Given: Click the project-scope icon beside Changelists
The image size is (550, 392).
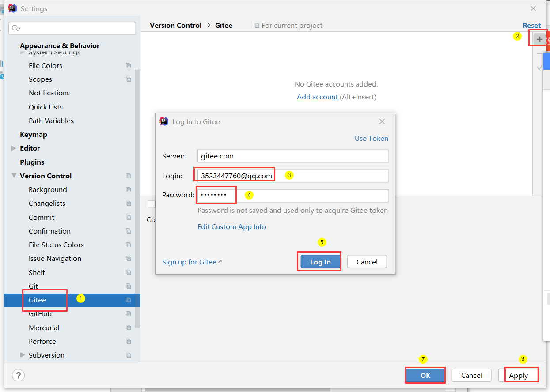Looking at the screenshot, I should click(x=128, y=204).
